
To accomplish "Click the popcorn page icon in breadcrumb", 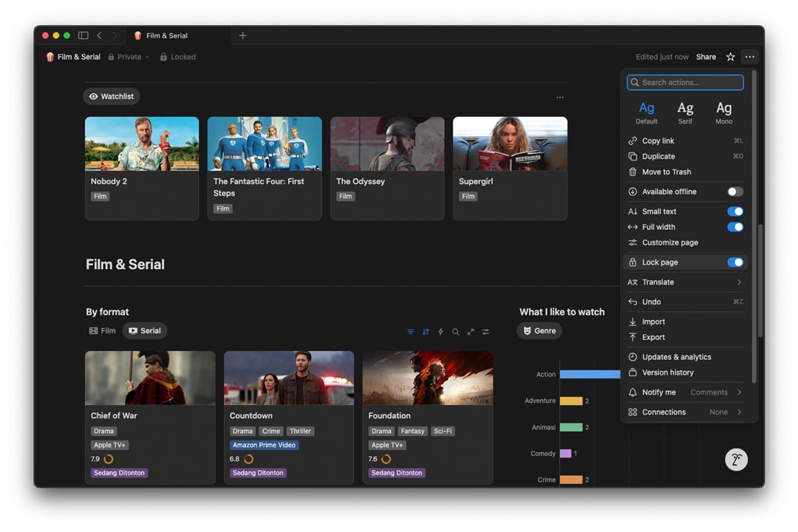I will click(50, 57).
